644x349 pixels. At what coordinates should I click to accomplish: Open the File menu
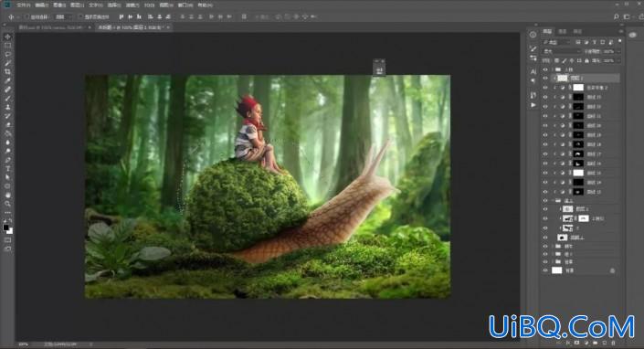pos(23,5)
